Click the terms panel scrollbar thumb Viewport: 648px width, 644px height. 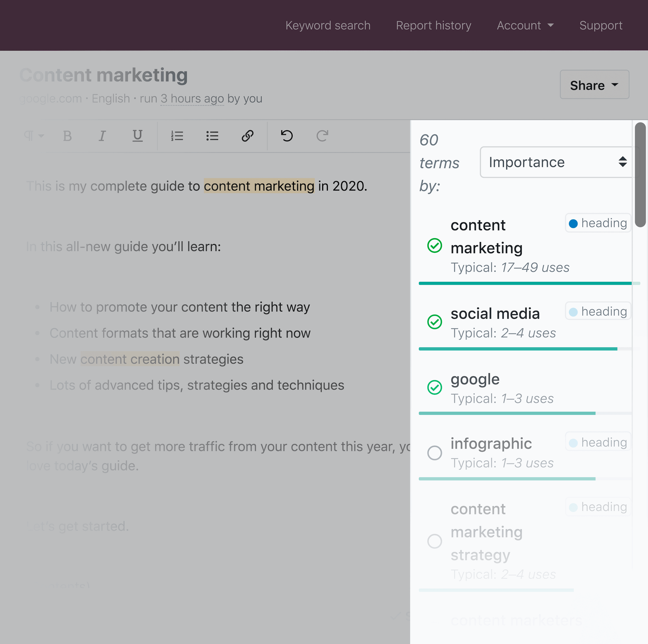tap(640, 175)
